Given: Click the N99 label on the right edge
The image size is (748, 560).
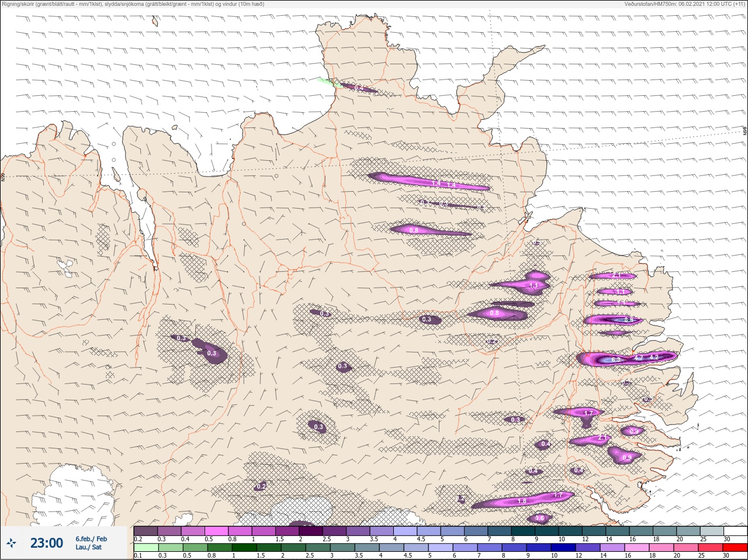Looking at the screenshot, I should [x=745, y=132].
